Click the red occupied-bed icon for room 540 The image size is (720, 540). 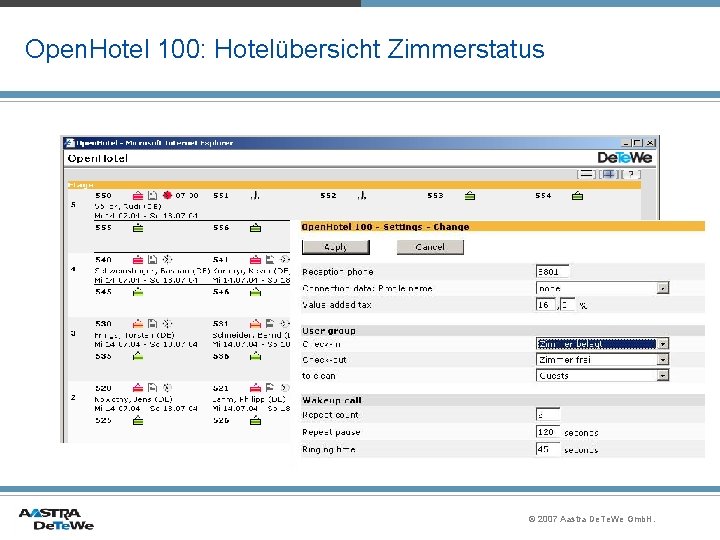tap(138, 260)
